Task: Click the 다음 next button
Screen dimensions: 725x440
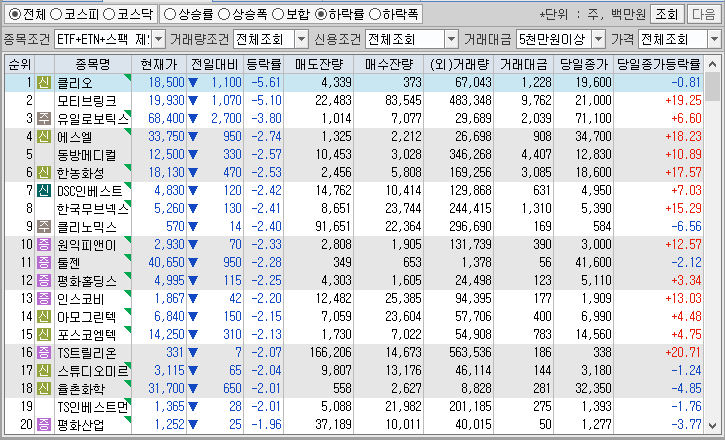Action: (704, 14)
